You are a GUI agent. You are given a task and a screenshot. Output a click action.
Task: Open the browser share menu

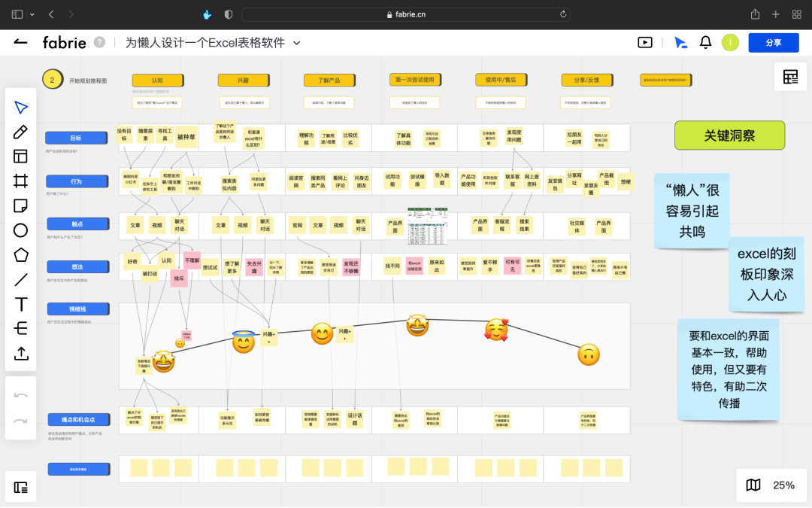(x=755, y=14)
